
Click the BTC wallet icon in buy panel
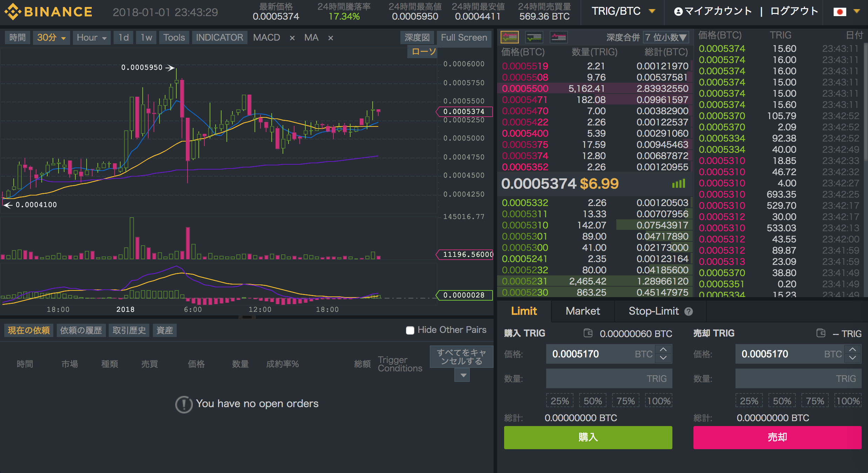click(588, 333)
